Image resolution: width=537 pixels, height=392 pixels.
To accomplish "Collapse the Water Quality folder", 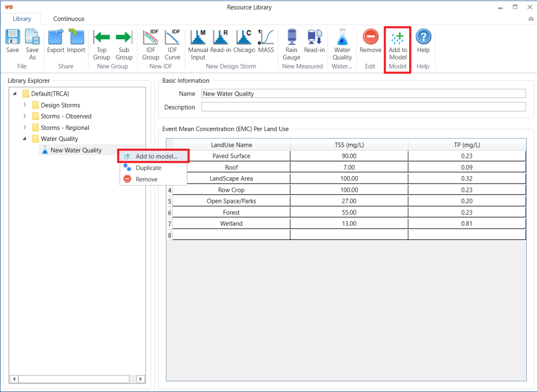I will point(25,139).
